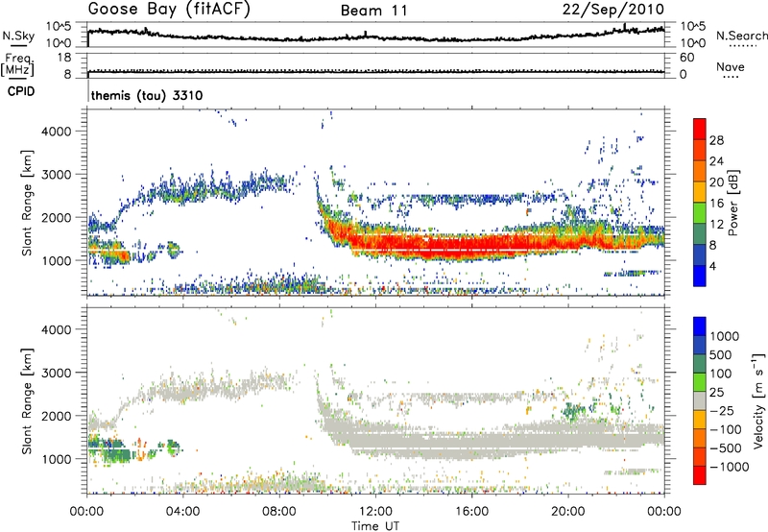
Task: Select the '28' label on power colorbar
Action: tap(716, 140)
